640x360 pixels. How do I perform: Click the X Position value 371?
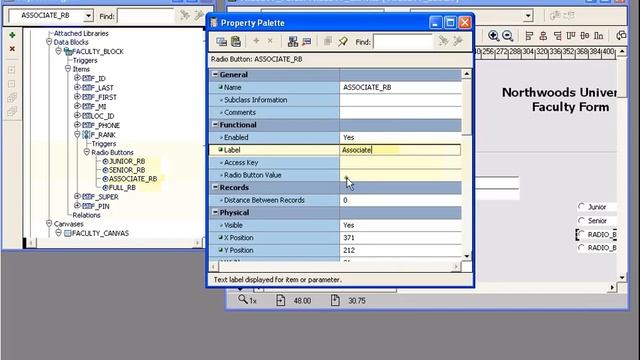tap(400, 238)
